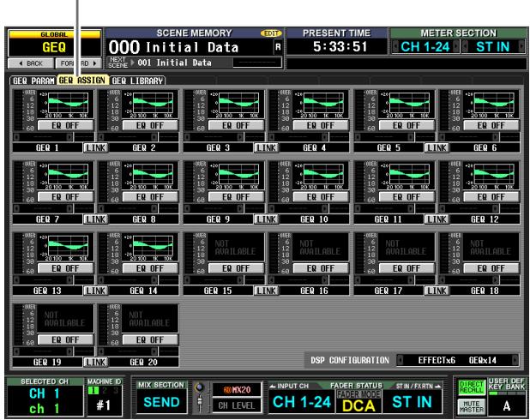This screenshot has width=530, height=420.
Task: Select the GEQ 5 EQ curve thumbnail
Action: [409, 103]
